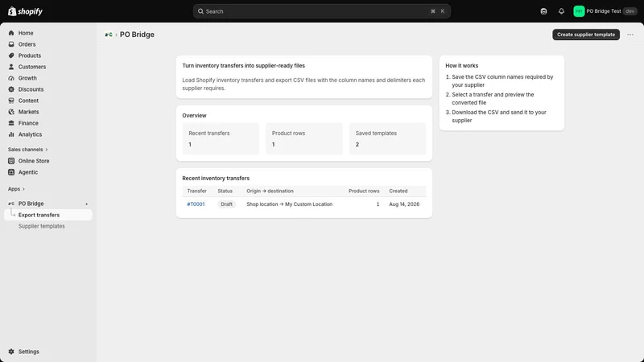The height and width of the screenshot is (362, 644).
Task: Click the pin dot next to PO Bridge
Action: (86, 204)
